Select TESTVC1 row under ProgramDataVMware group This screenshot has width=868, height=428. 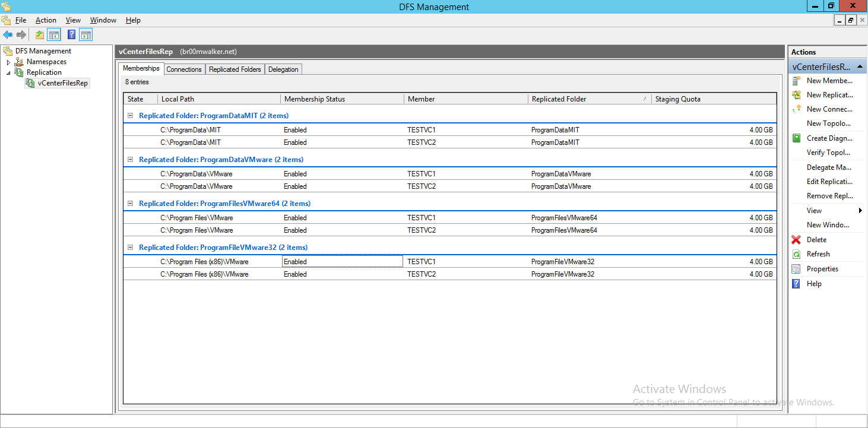449,174
